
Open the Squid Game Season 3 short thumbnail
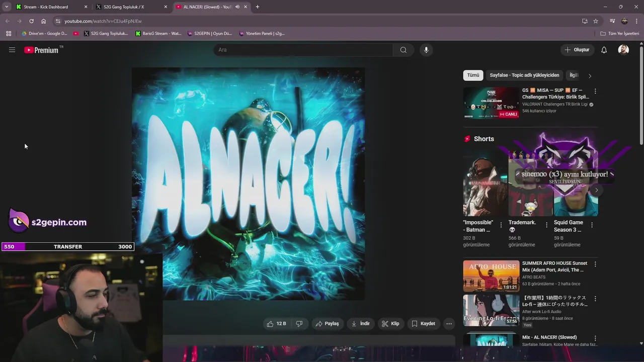click(x=576, y=183)
